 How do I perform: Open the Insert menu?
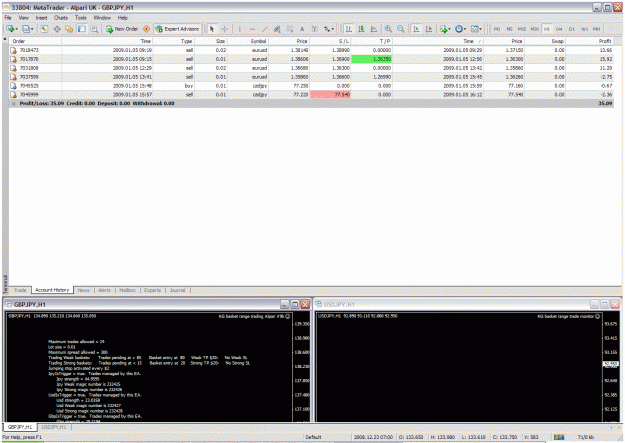[x=41, y=18]
